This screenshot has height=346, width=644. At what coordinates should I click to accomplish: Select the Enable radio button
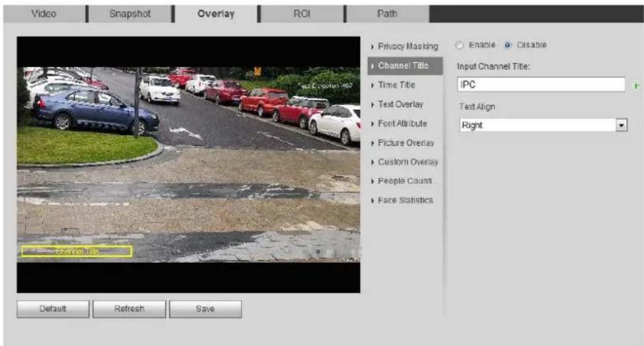(460, 45)
